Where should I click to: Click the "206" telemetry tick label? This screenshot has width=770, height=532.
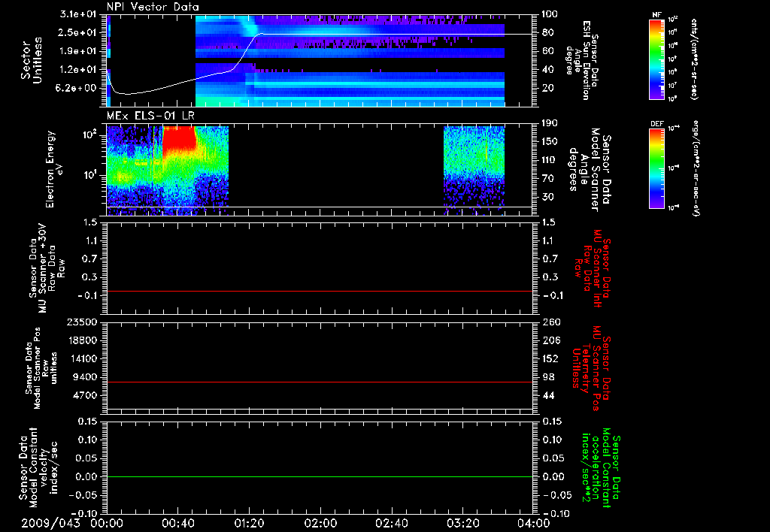point(550,340)
